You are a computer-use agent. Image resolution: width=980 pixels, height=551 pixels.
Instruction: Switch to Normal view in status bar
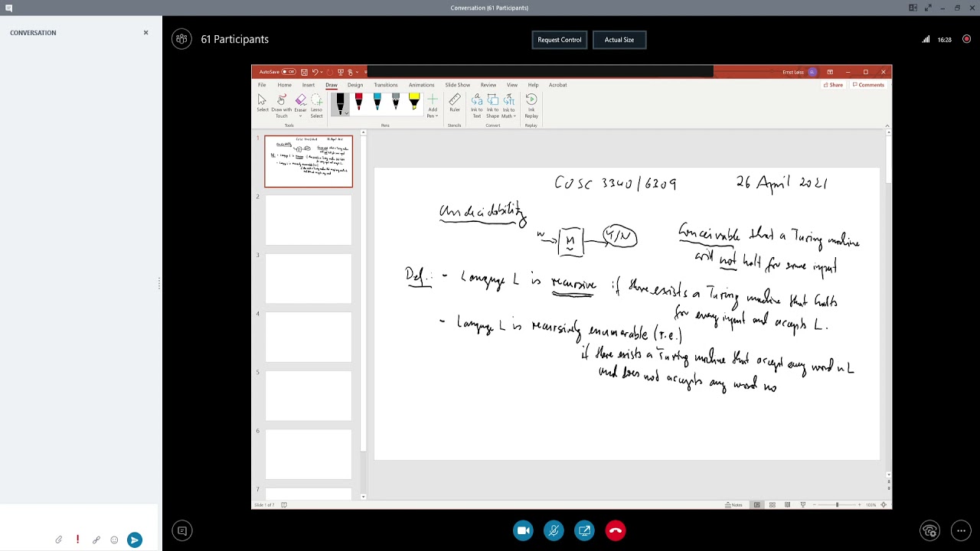[x=756, y=504]
